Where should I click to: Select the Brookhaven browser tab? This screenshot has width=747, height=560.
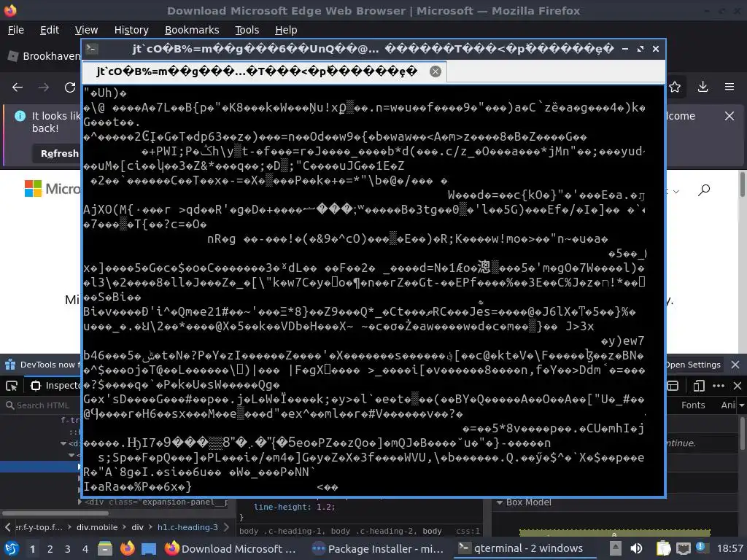click(43, 56)
